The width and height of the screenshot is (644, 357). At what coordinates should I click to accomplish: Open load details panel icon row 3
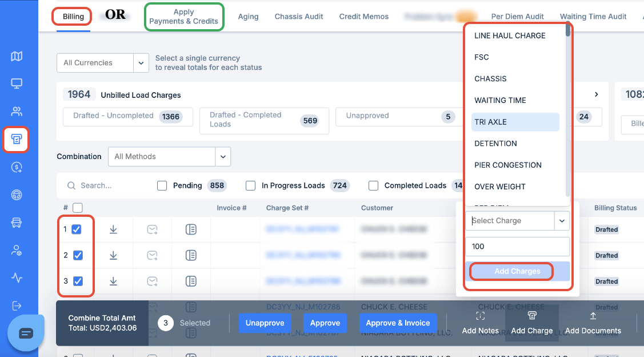(x=191, y=281)
